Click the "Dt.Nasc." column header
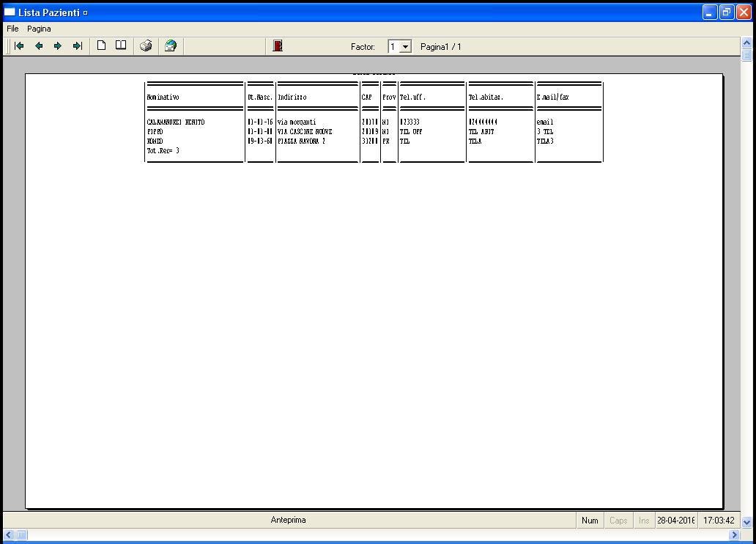756x544 pixels. pos(260,97)
